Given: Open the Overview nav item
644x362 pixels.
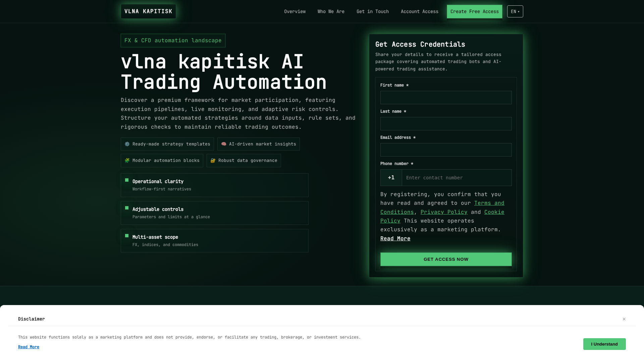Looking at the screenshot, I should pos(295,11).
